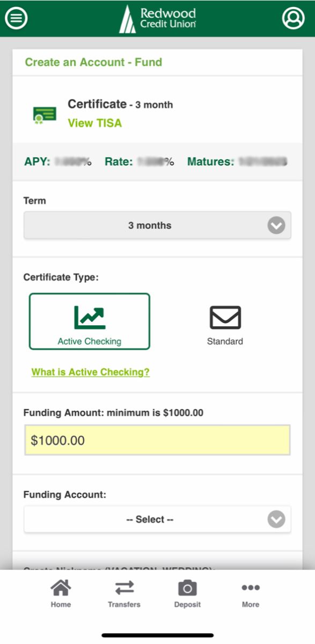The image size is (315, 644).
Task: Expand the Term 3 months dropdown
Action: click(157, 225)
